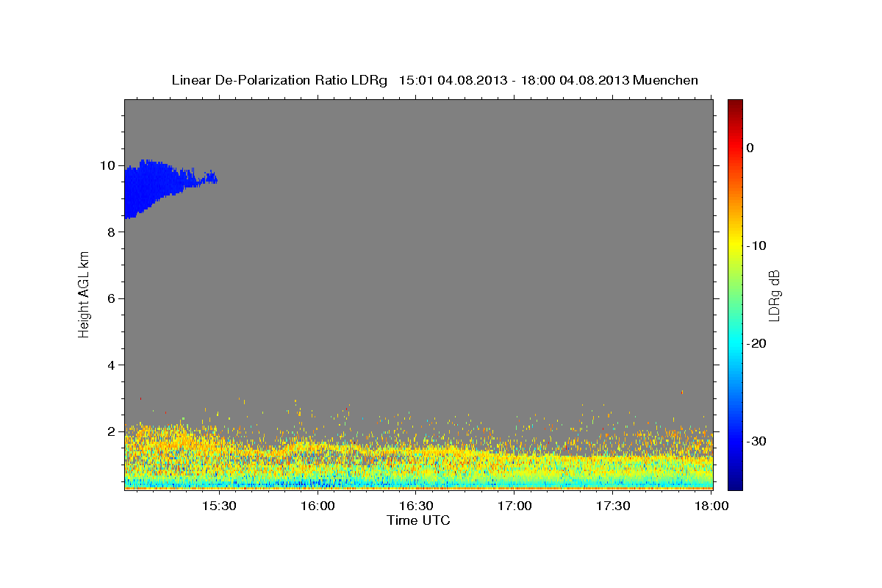Click the 16:30 time tick label
This screenshot has height=588, width=882.
[x=416, y=506]
